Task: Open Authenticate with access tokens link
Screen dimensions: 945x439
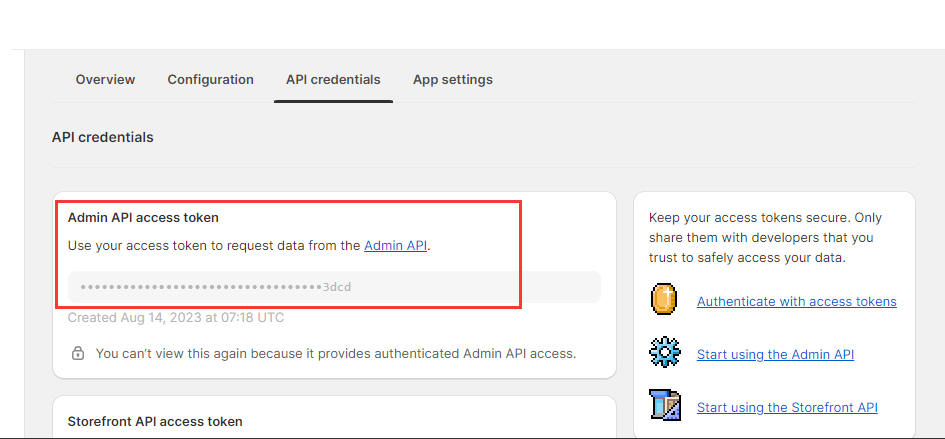Action: (796, 301)
